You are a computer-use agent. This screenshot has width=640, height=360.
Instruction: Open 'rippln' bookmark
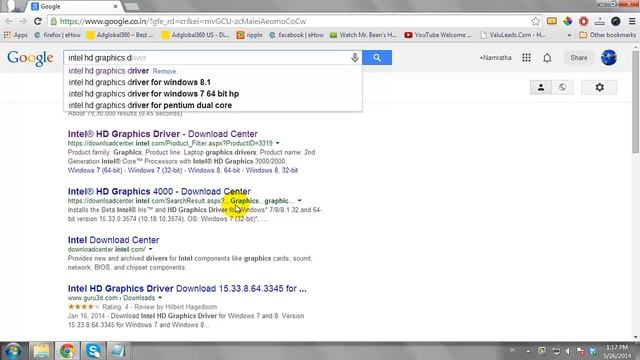pos(250,35)
